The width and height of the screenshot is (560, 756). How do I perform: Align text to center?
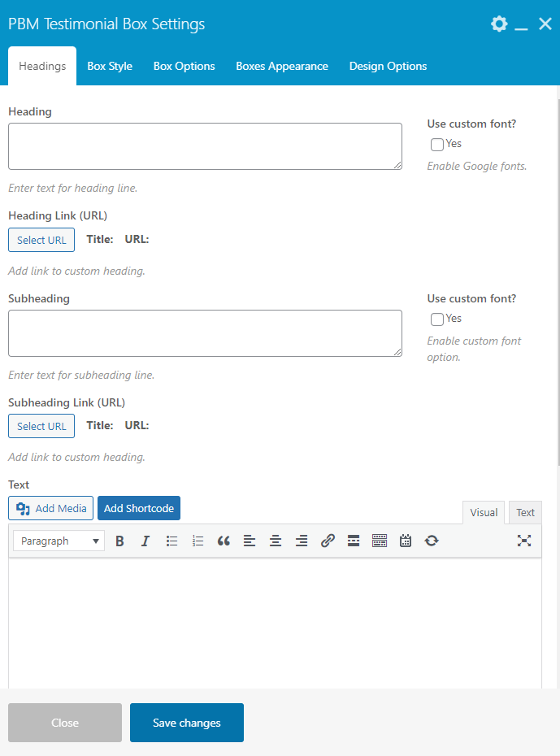click(x=276, y=541)
